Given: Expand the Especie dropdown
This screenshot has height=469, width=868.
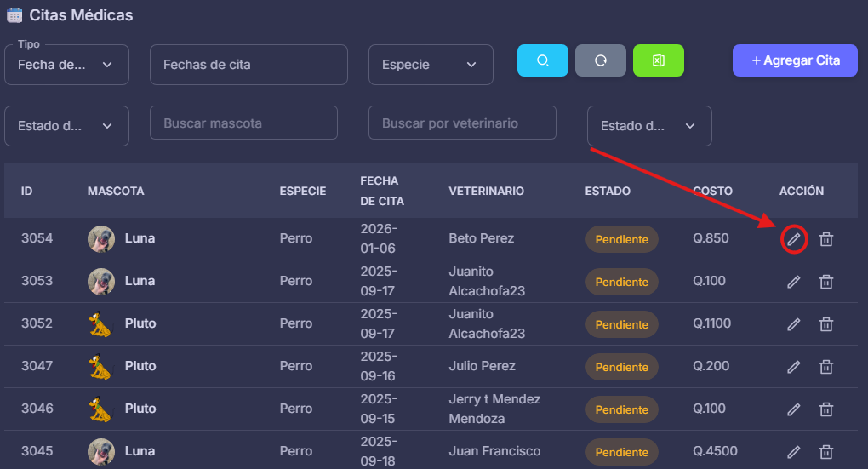Looking at the screenshot, I should [x=431, y=65].
